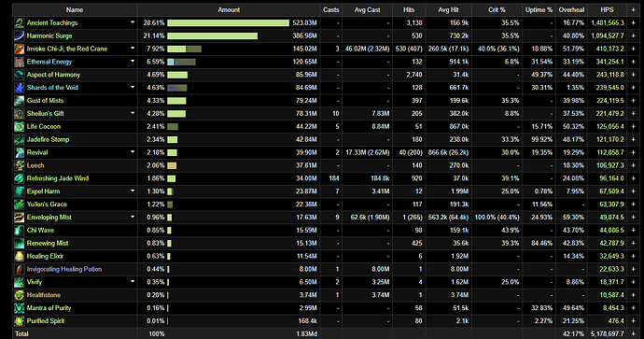Sort table by Avg Cast column header
Image resolution: width=644 pixels, height=339 pixels.
(367, 10)
